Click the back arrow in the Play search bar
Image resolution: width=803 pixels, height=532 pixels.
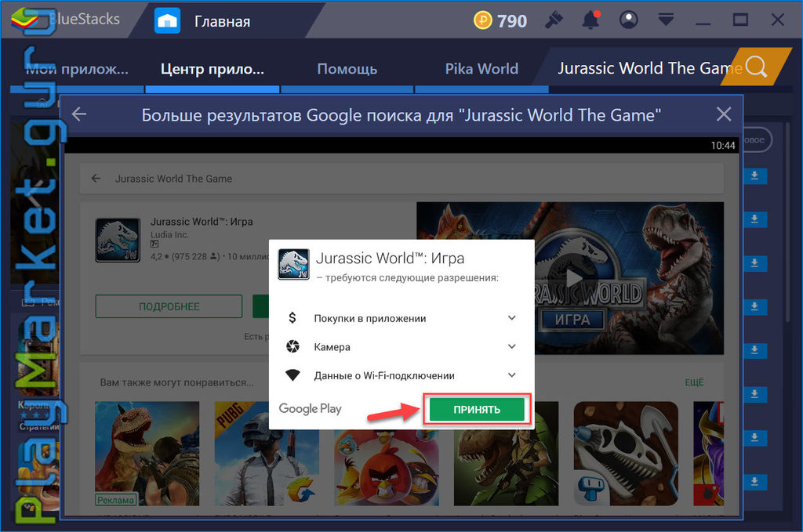[96, 179]
